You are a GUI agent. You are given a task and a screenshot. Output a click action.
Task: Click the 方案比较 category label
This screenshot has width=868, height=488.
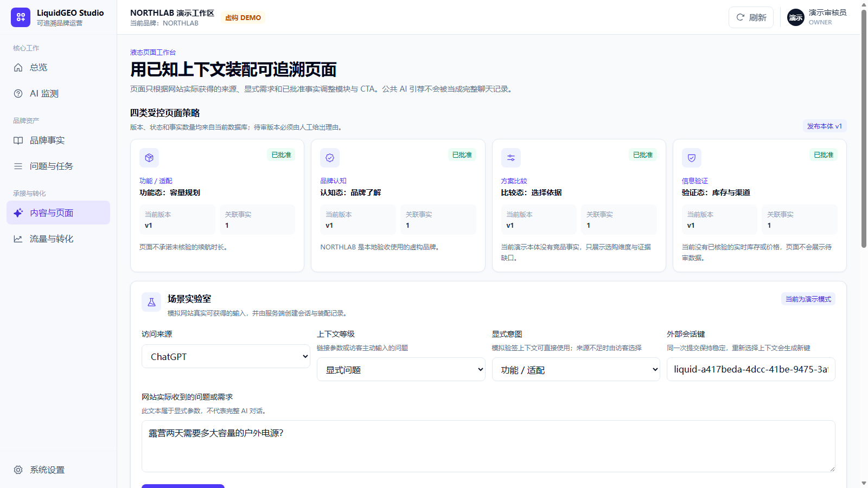tap(514, 181)
